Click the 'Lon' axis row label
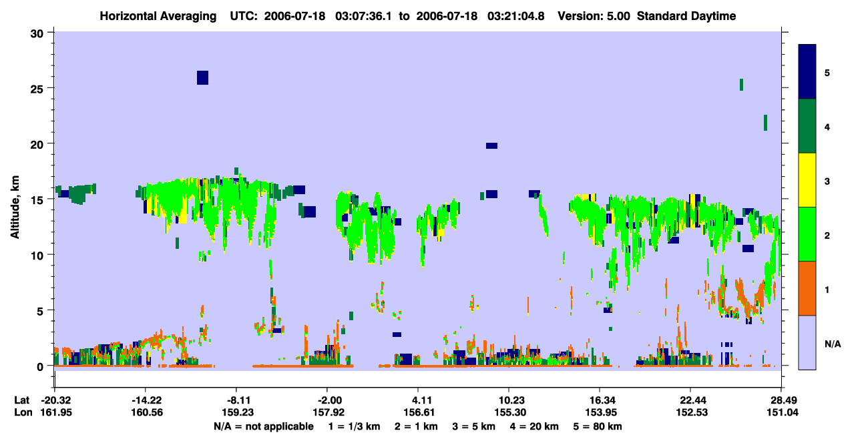The height and width of the screenshot is (445, 868). point(23,412)
